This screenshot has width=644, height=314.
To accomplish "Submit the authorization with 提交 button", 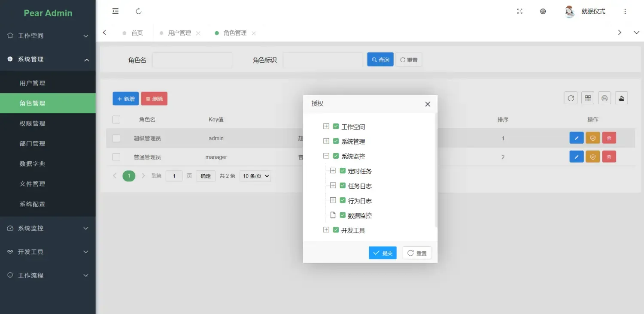I will tap(382, 253).
